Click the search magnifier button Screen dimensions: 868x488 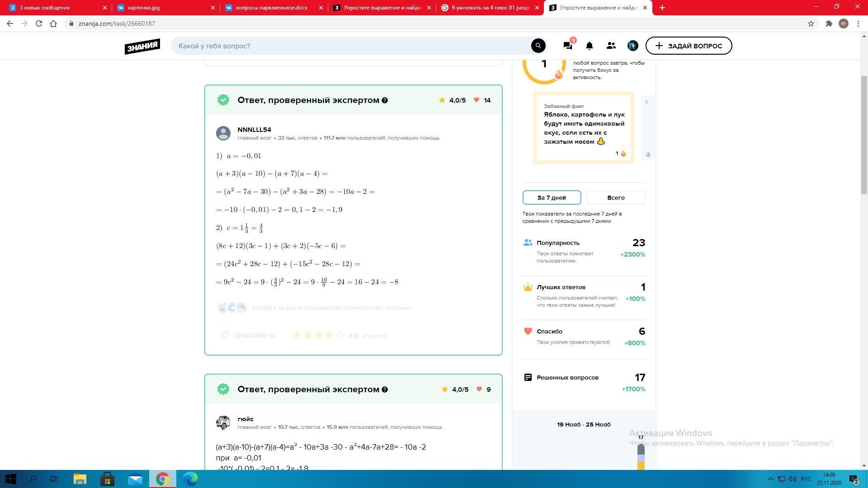tap(538, 46)
